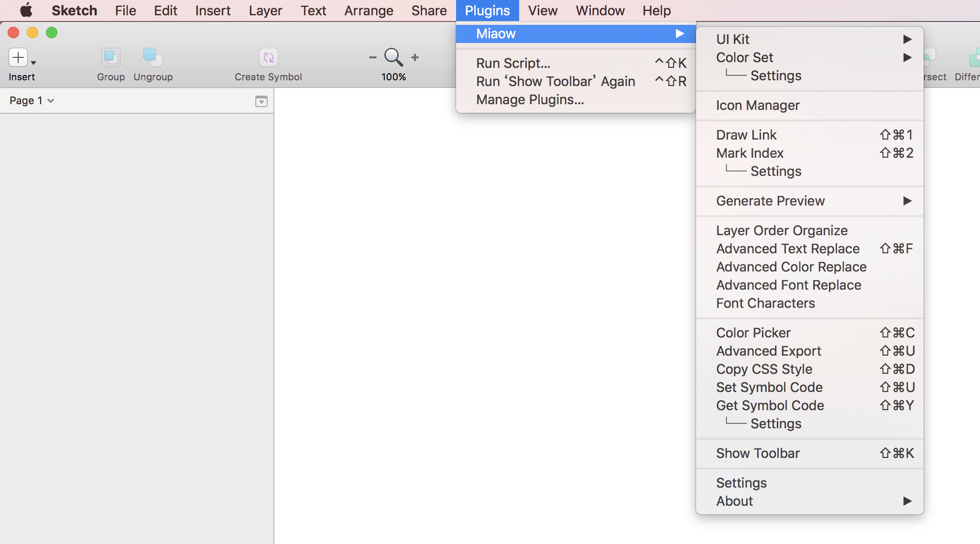Click the Create Symbol icon

[268, 57]
